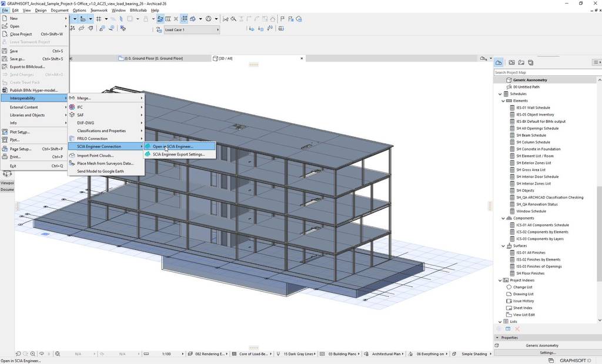Screen dimensions: 602x364
Task: Collapse the Properties panel section
Action: pyautogui.click(x=497, y=338)
